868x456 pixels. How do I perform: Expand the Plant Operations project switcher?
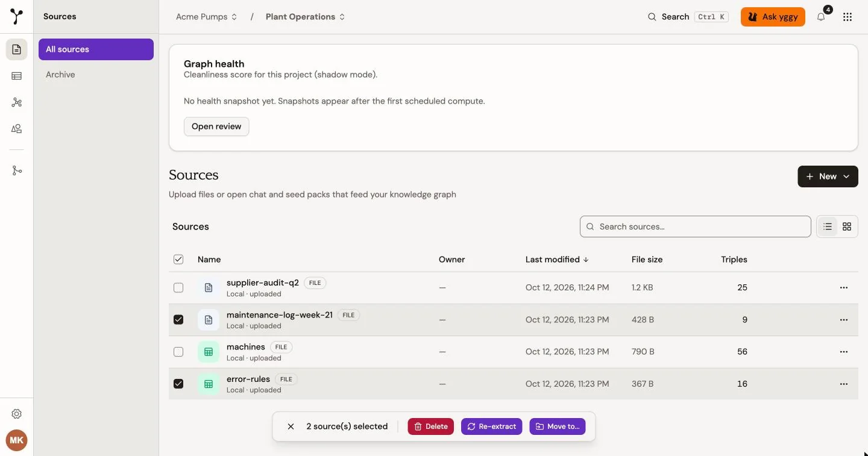(306, 17)
